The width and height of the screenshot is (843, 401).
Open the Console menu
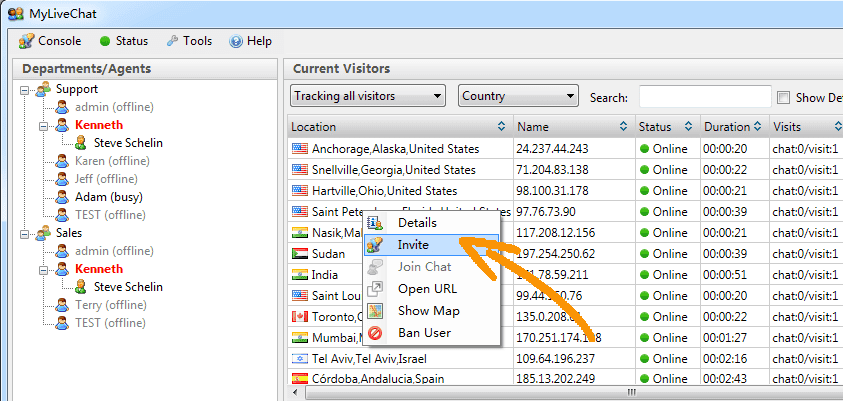tap(51, 41)
